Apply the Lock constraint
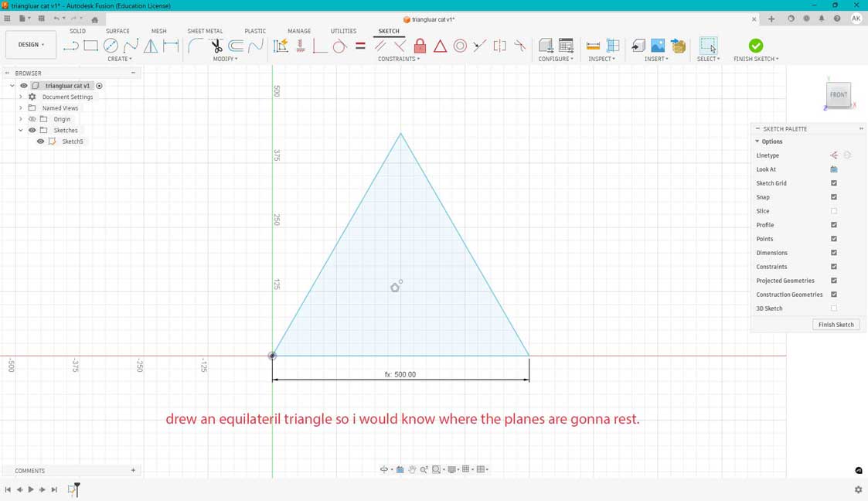This screenshot has height=501, width=868. (420, 46)
